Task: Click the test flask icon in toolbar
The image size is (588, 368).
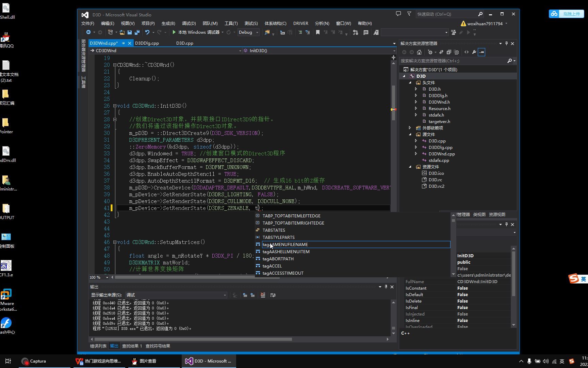Action: pos(453,32)
